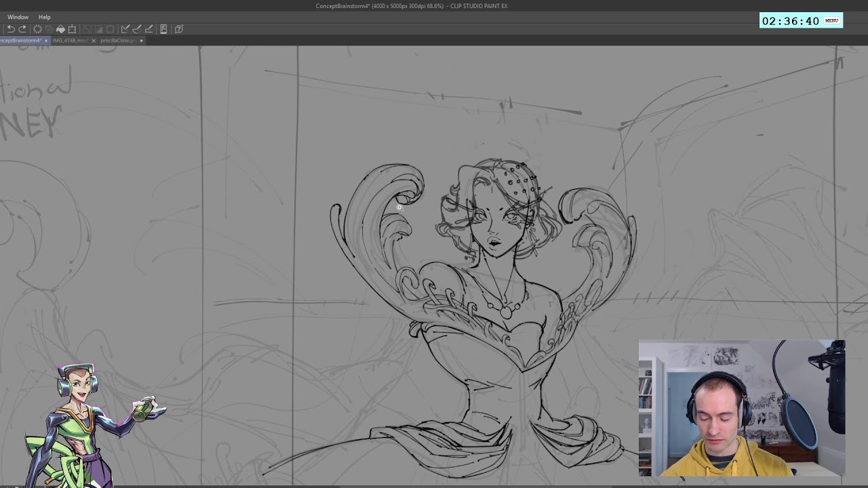Screen dimensions: 868x488
Task: Click the Snap to Grid icon
Action: click(149, 29)
